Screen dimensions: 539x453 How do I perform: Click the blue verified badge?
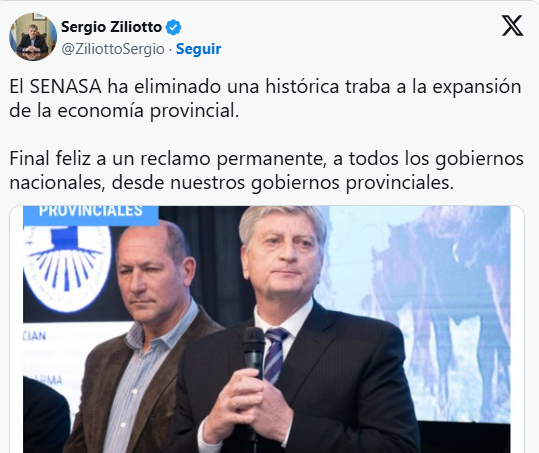[x=174, y=27]
